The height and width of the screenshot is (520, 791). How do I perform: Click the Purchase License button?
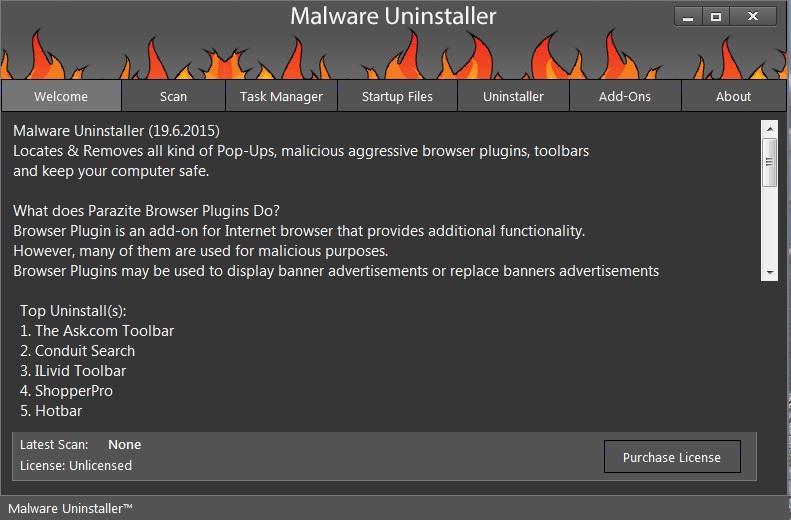[x=671, y=457]
